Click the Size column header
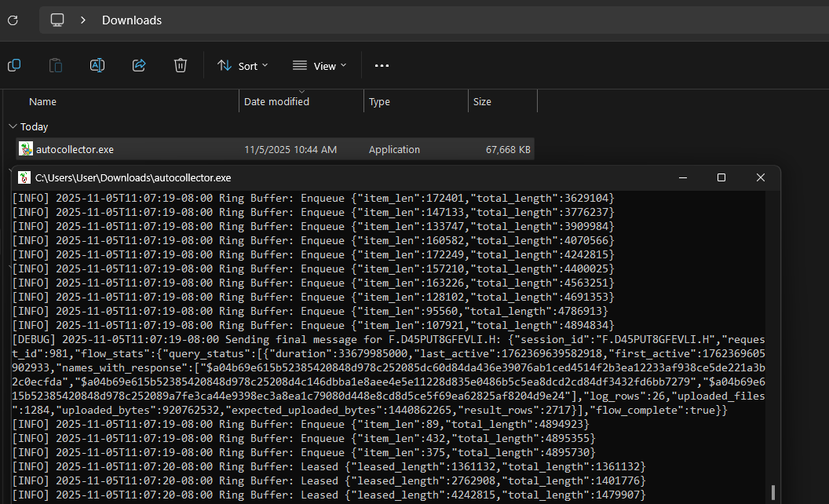The image size is (829, 504). (x=482, y=101)
